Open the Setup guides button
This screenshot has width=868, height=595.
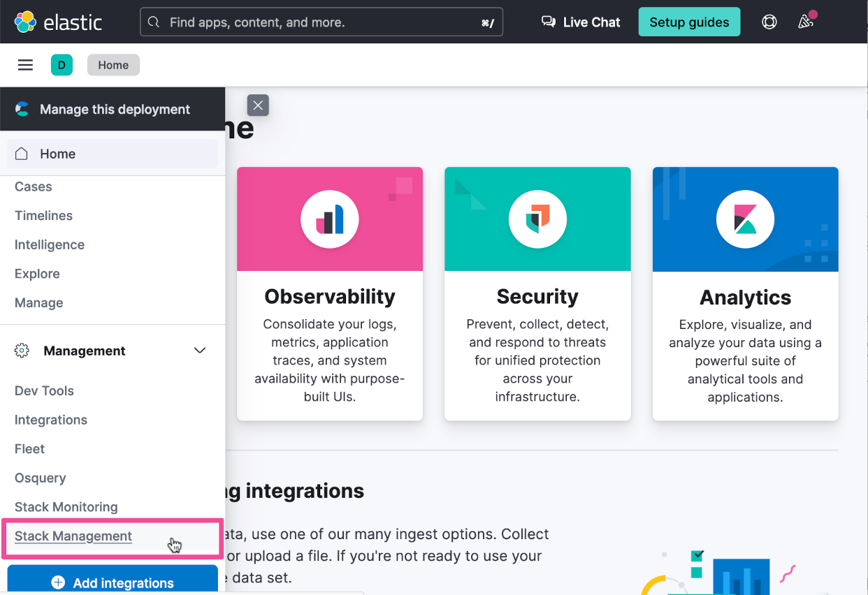pyautogui.click(x=689, y=22)
